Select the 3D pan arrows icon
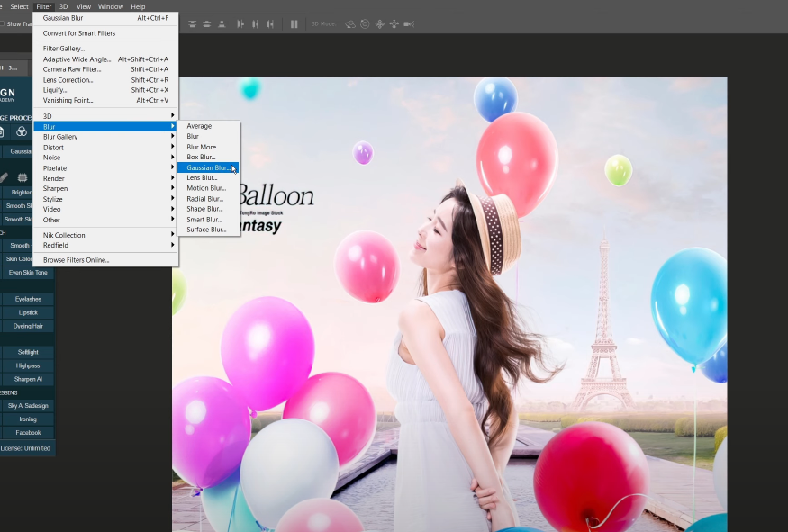The image size is (788, 532). [379, 23]
